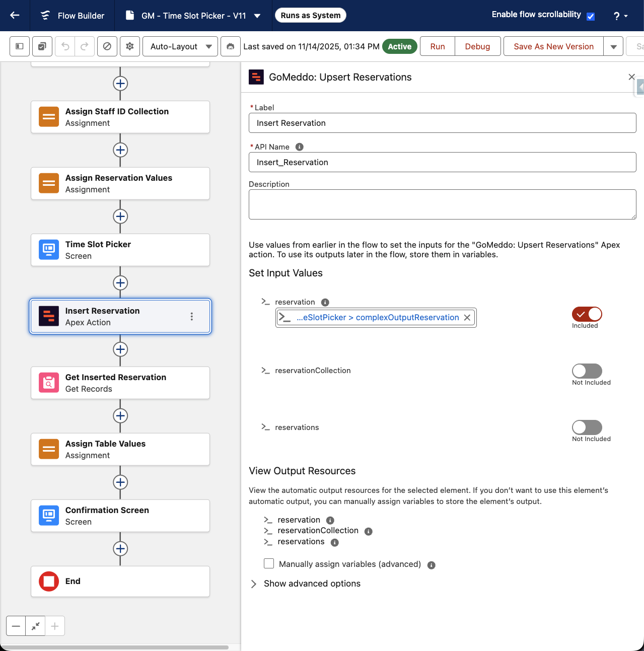Open the Auto-Layout dropdown
The width and height of the screenshot is (644, 651).
pos(180,46)
